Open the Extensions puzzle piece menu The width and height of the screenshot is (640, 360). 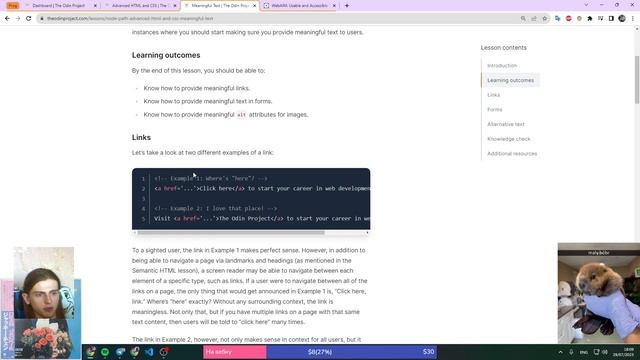point(590,18)
